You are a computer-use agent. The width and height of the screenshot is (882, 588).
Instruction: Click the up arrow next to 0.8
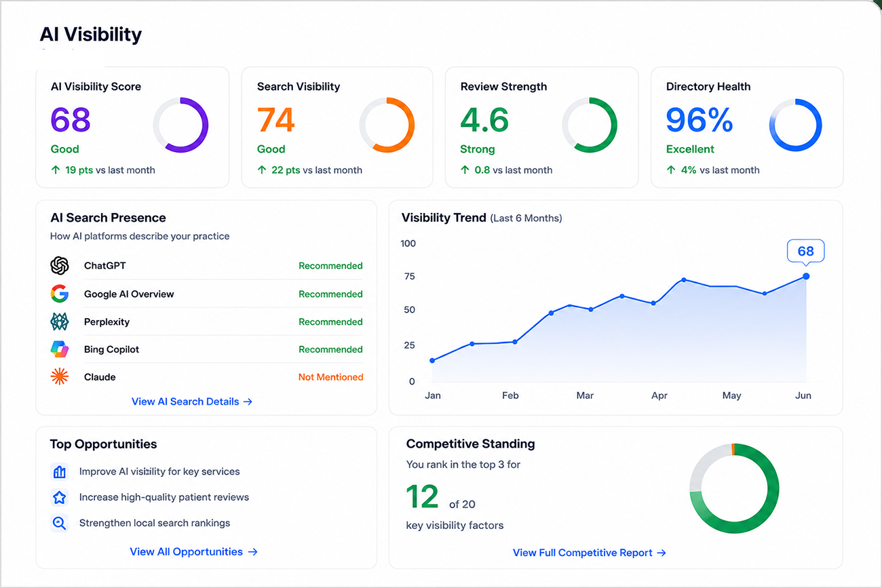tap(465, 170)
